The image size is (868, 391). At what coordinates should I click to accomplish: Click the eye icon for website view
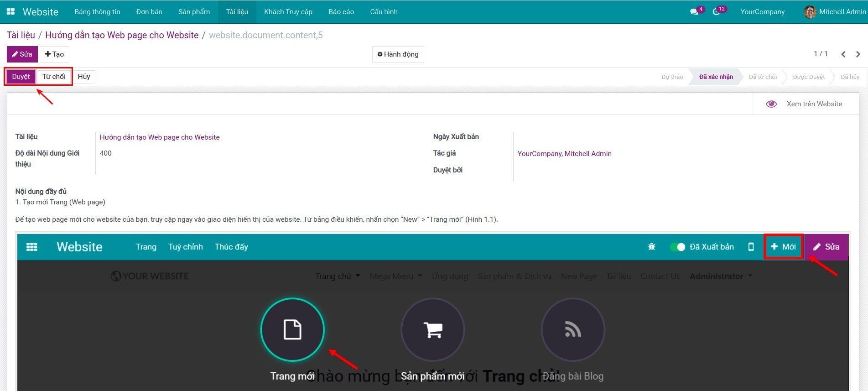click(x=771, y=104)
